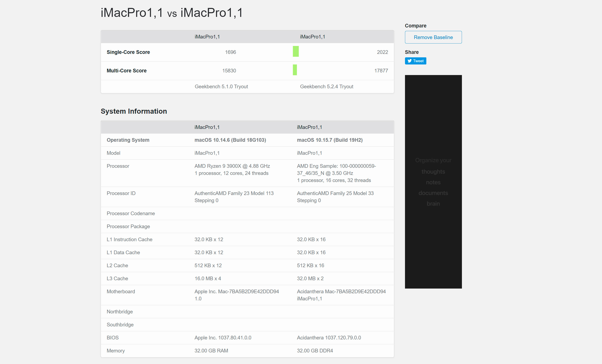Click L1 Data Cache '32.0 KB x 16' value
The image size is (602, 364).
[x=311, y=252]
